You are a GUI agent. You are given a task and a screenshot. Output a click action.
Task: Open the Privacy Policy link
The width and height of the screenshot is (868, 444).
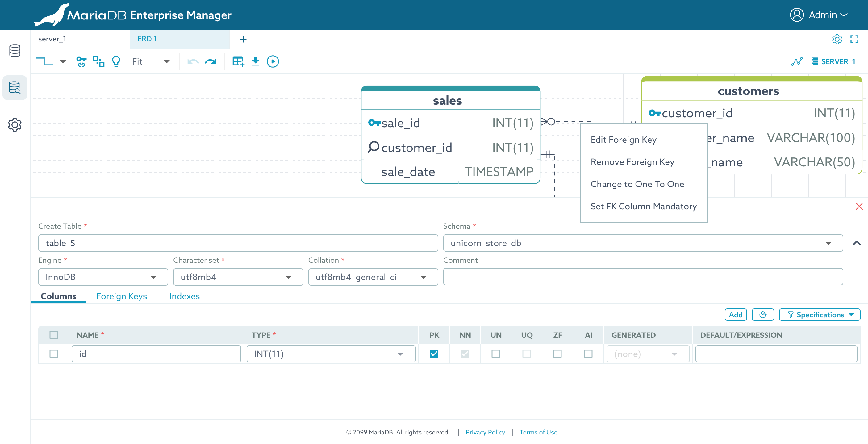pos(485,432)
